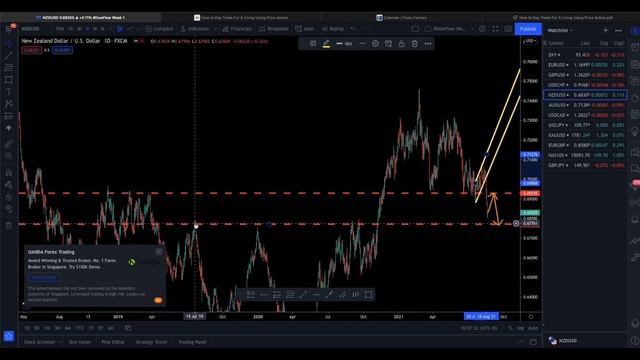Toggle the log scale option

coord(520,328)
